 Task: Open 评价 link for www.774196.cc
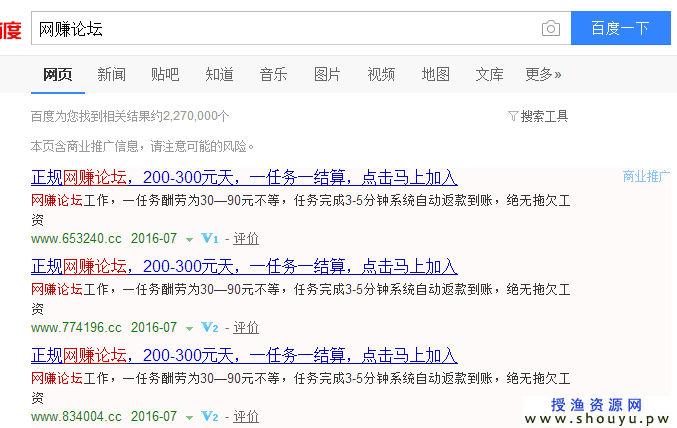tap(246, 327)
